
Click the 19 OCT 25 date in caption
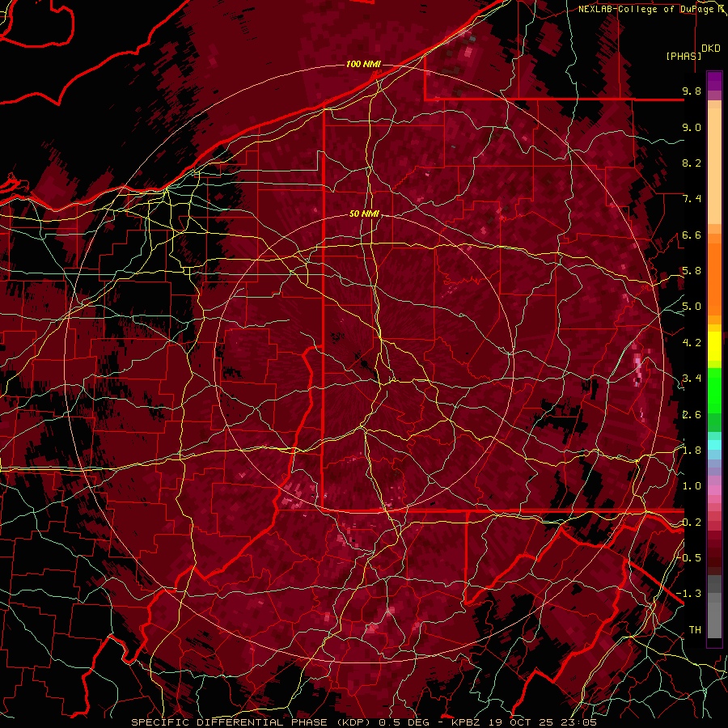[x=523, y=722]
